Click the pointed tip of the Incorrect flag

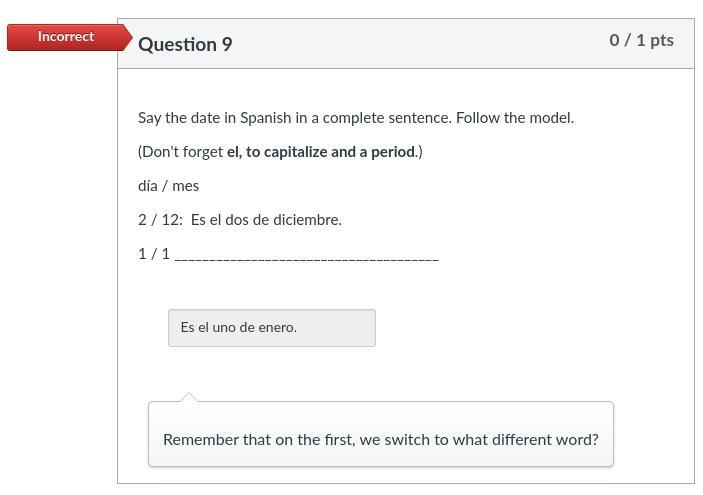128,37
